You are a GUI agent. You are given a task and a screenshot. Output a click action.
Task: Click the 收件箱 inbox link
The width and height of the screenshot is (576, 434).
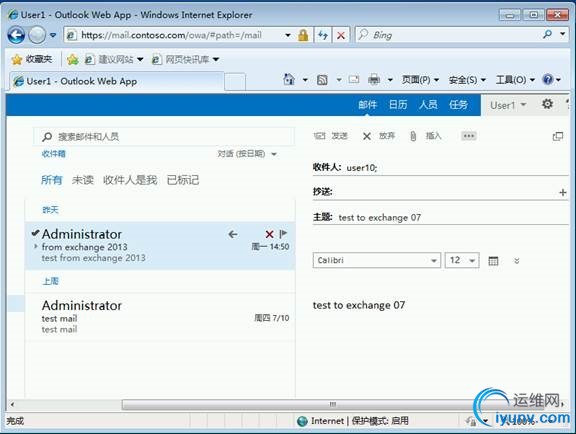(54, 154)
